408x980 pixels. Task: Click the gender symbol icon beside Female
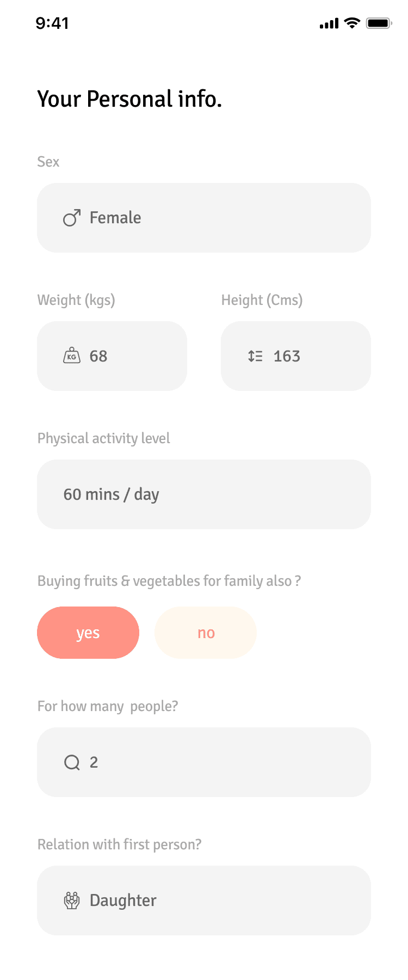click(x=72, y=218)
